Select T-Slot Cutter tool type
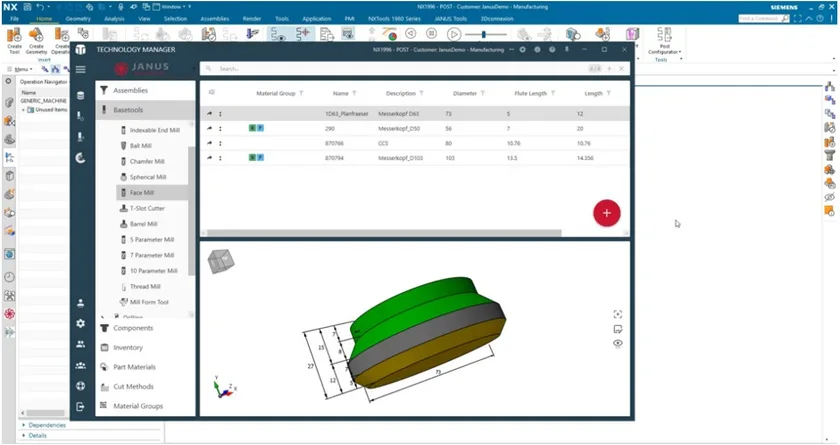This screenshot has height=445, width=840. pyautogui.click(x=152, y=208)
